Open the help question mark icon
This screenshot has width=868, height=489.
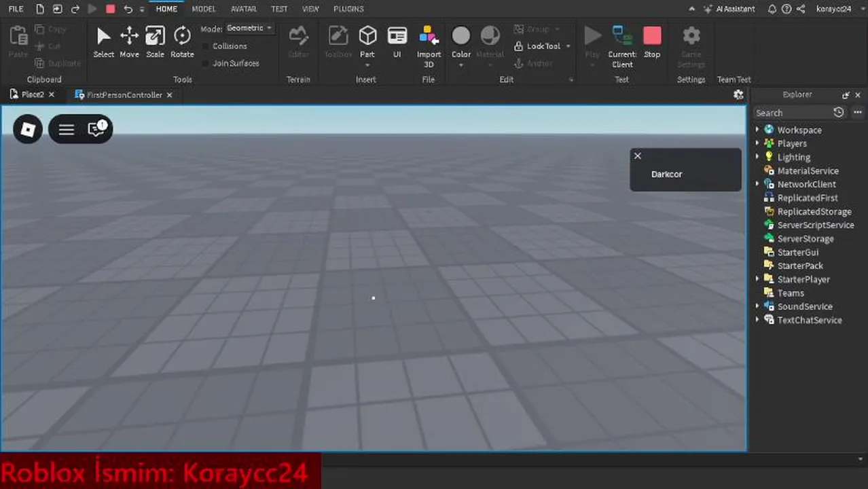(786, 9)
